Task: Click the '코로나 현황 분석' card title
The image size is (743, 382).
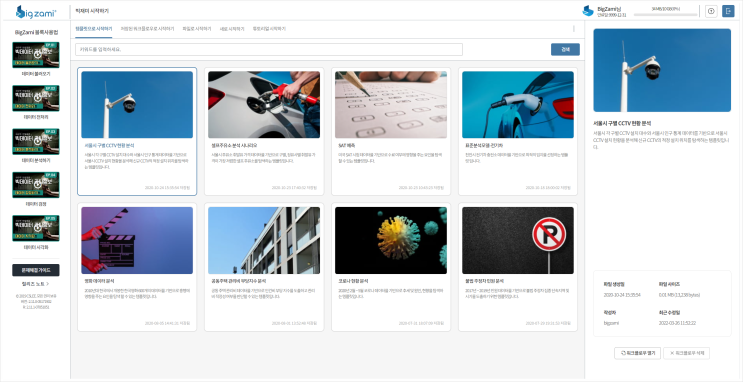Action: point(353,281)
